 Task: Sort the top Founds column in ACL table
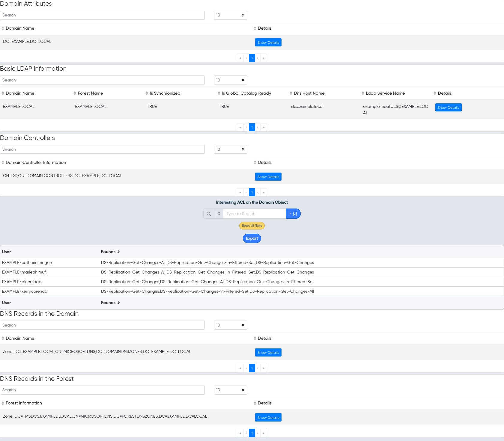(110, 252)
